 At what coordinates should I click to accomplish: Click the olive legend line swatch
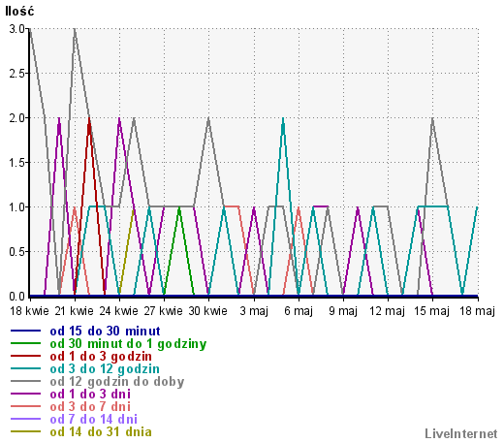25,431
